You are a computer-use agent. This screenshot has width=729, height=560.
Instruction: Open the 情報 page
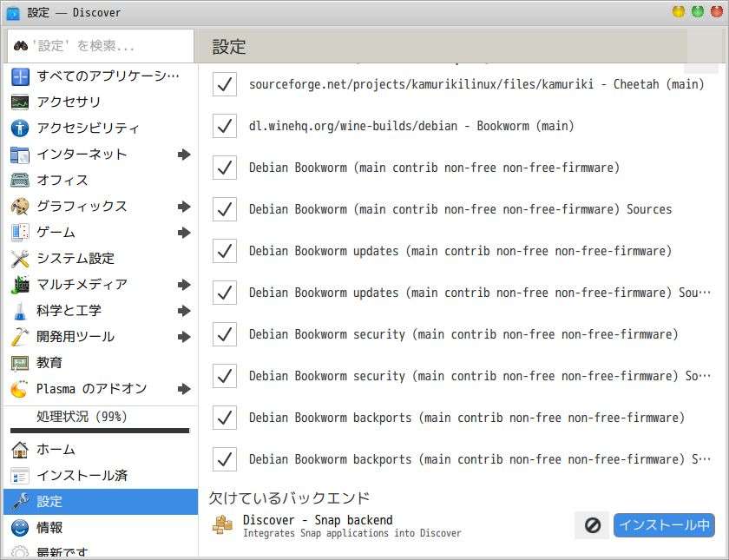click(x=101, y=528)
